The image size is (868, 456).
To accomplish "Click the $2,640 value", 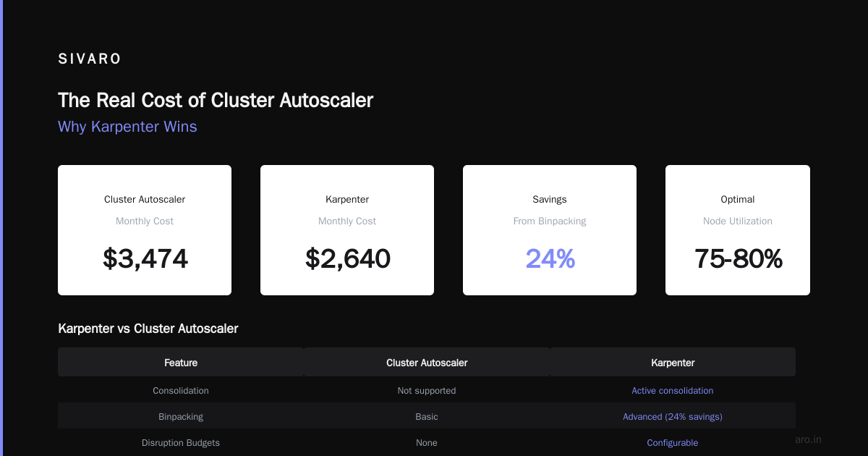I will coord(347,258).
